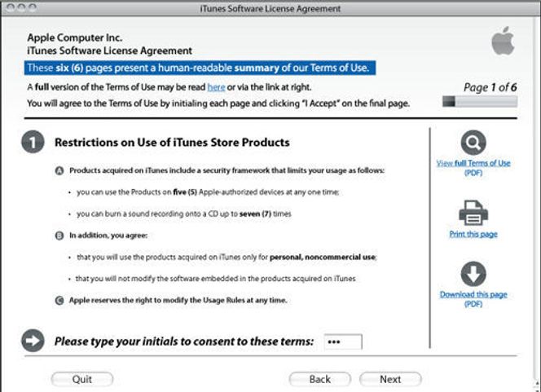Click the 'personal, noncommercial use' bullet text
The image size is (541, 392).
pos(227,257)
